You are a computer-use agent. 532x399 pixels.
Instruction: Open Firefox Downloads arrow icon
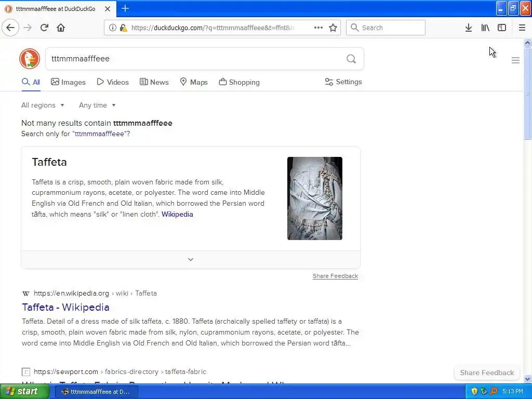[x=468, y=28]
